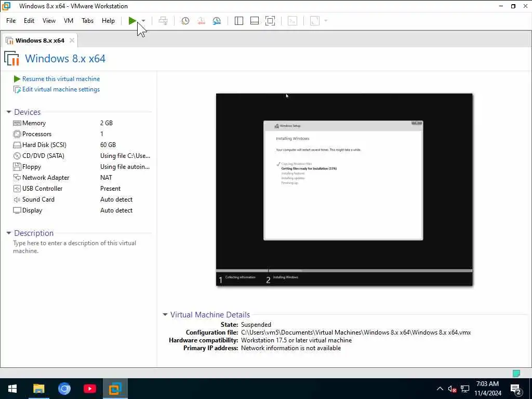Collapse the Description section
The image size is (532, 399).
[x=9, y=233]
